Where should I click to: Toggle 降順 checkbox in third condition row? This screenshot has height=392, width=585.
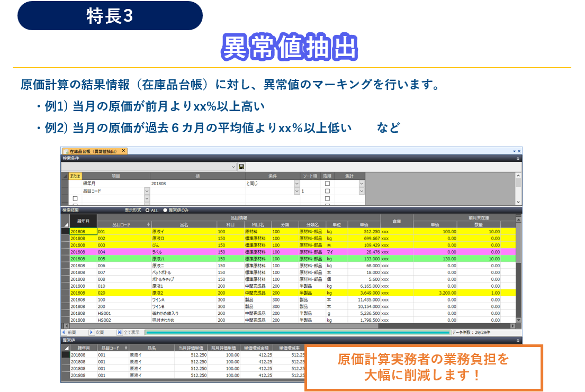coord(327,198)
